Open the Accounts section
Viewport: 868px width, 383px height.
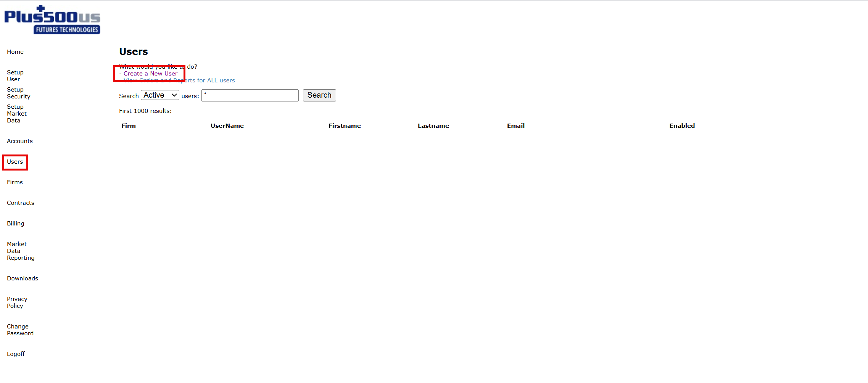(x=20, y=141)
